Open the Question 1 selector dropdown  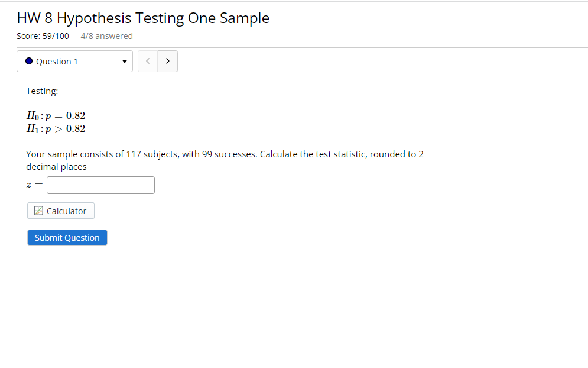tap(74, 61)
